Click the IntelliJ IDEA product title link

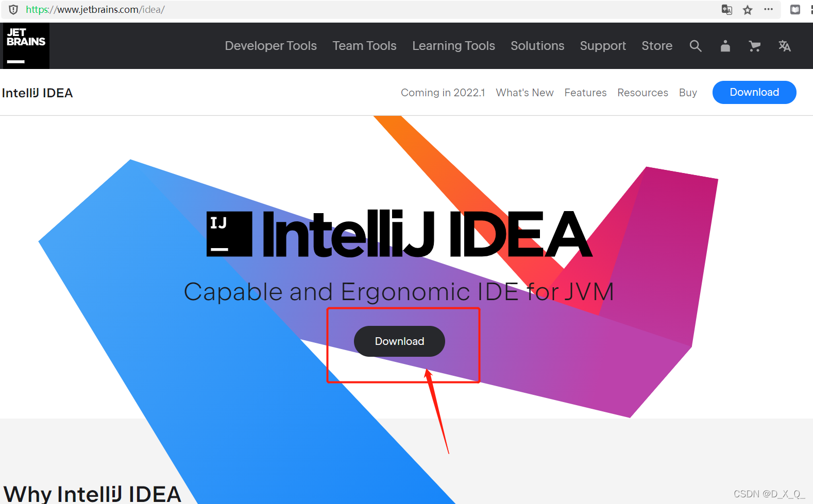click(37, 93)
